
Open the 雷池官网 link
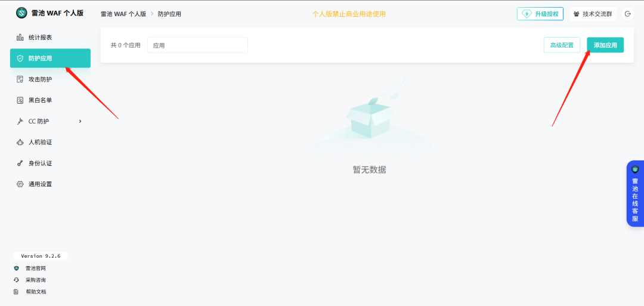coord(35,268)
